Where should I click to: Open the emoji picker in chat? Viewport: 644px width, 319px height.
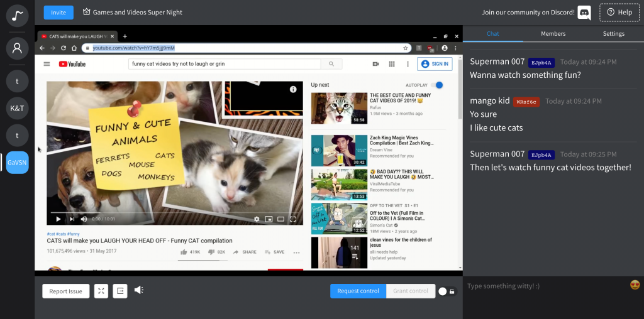click(x=635, y=285)
